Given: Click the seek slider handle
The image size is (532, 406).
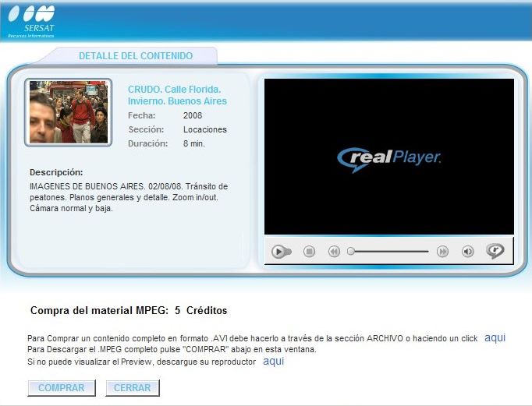Looking at the screenshot, I should (x=351, y=252).
